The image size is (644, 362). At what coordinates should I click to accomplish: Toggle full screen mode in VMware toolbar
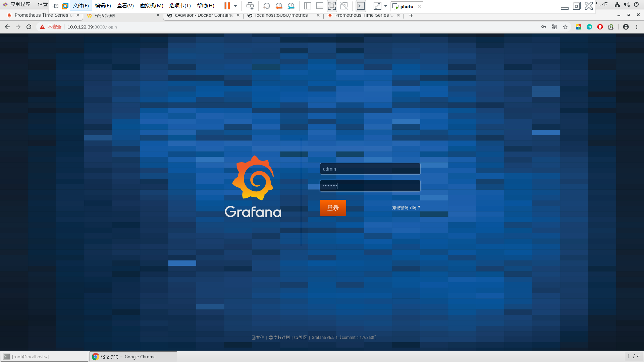point(332,6)
